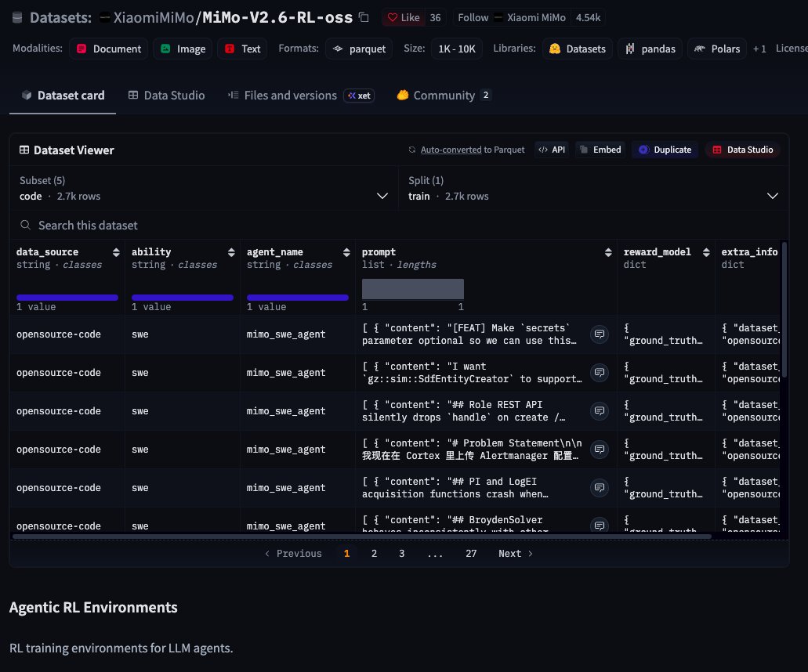The height and width of the screenshot is (672, 808).
Task: Jump to page 27 of the dataset
Action: click(471, 554)
